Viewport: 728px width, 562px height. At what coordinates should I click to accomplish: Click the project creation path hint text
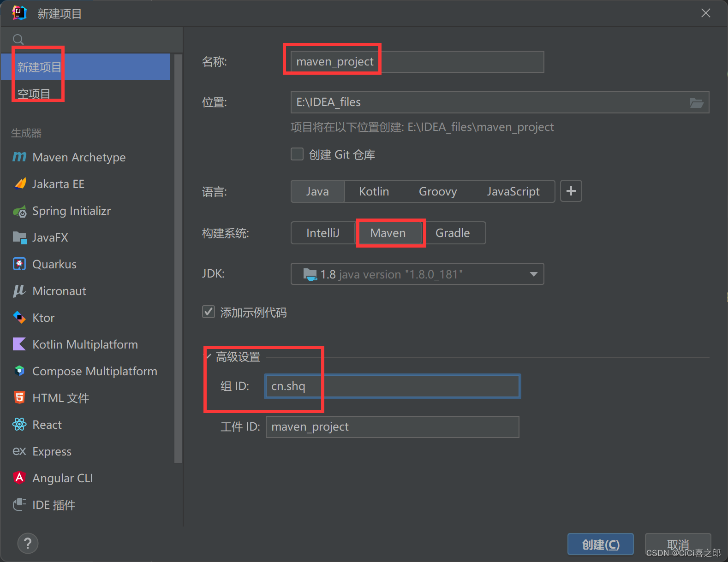(422, 127)
